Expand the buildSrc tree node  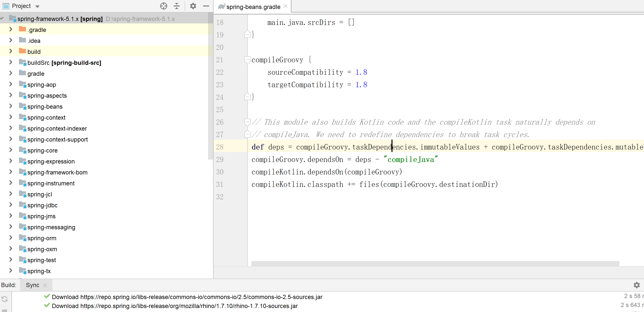pos(11,62)
